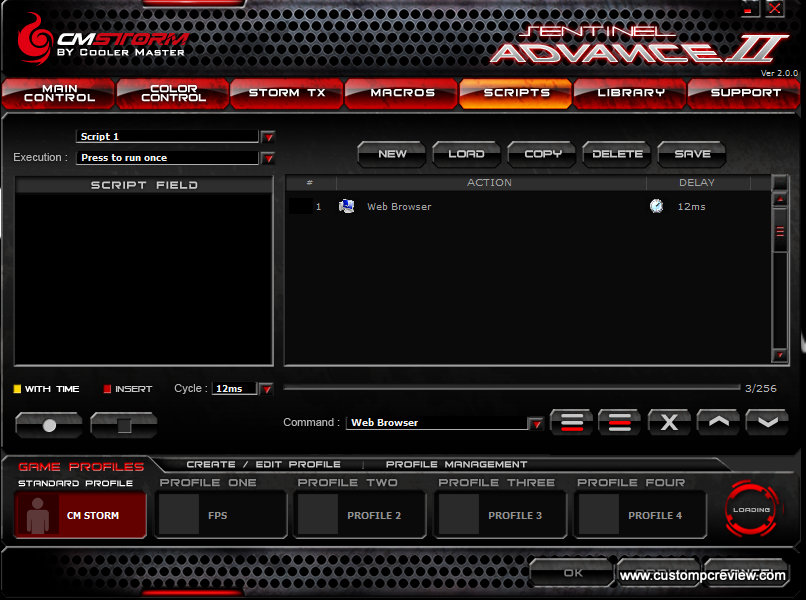Select the Scripts tab
The image size is (806, 600).
point(516,93)
